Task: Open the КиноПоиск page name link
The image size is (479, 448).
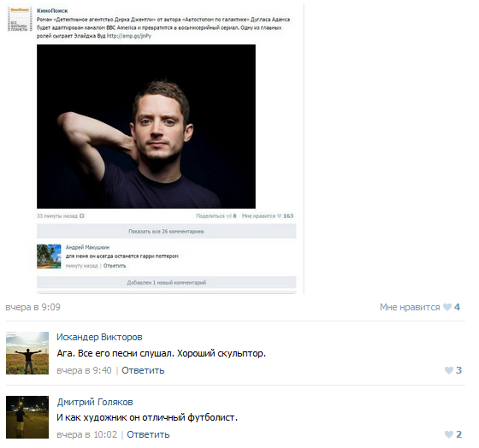Action: point(52,11)
